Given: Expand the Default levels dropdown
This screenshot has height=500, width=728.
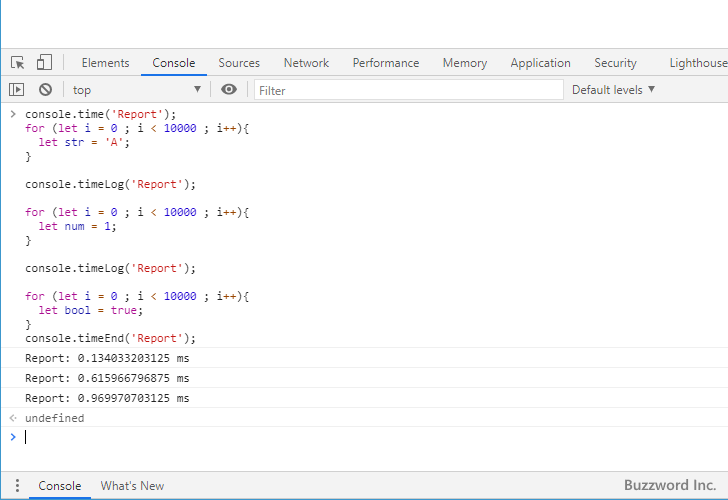Looking at the screenshot, I should pyautogui.click(x=613, y=90).
